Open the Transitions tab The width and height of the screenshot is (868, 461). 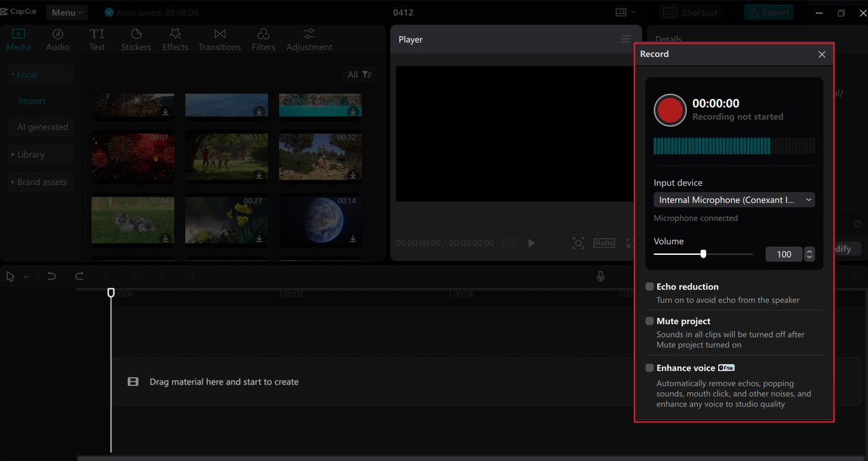pyautogui.click(x=220, y=40)
